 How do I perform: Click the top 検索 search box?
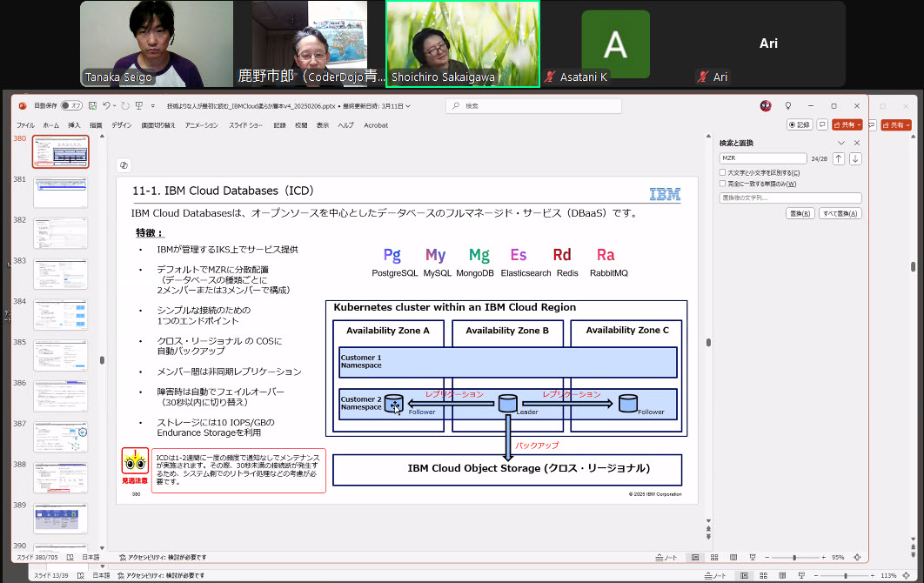coord(534,106)
